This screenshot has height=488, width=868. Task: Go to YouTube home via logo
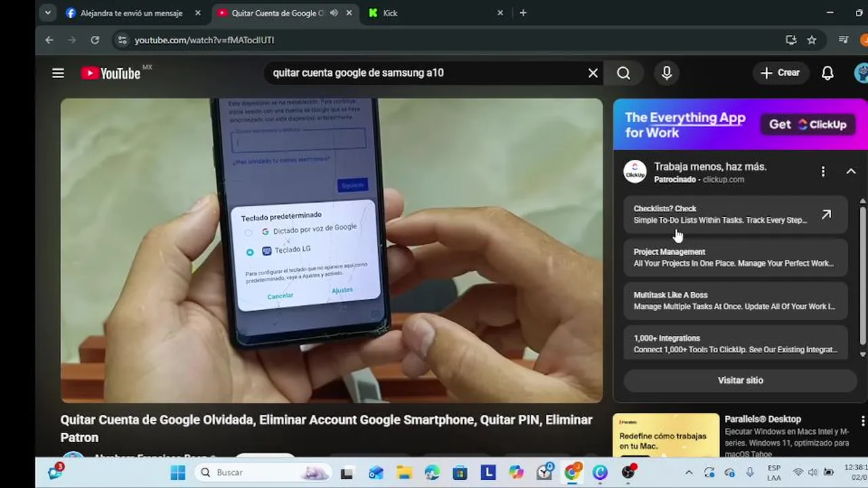[x=111, y=73]
